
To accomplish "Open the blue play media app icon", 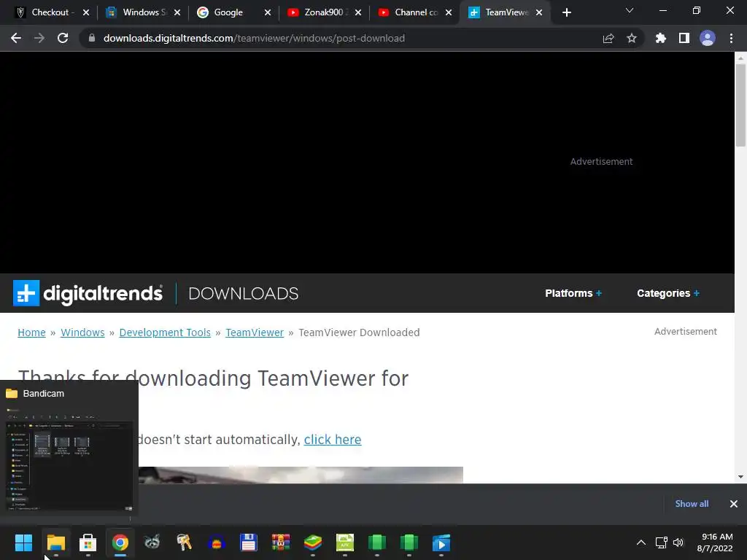I will 441,542.
